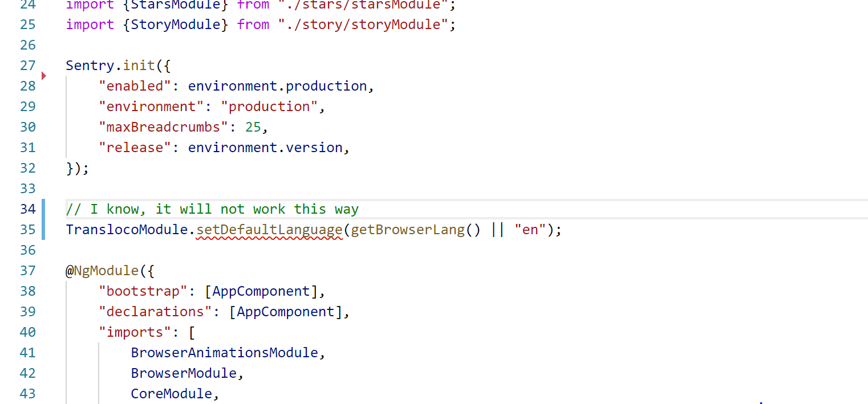This screenshot has height=404, width=868.
Task: Click line number 35 in the gutter
Action: click(27, 229)
